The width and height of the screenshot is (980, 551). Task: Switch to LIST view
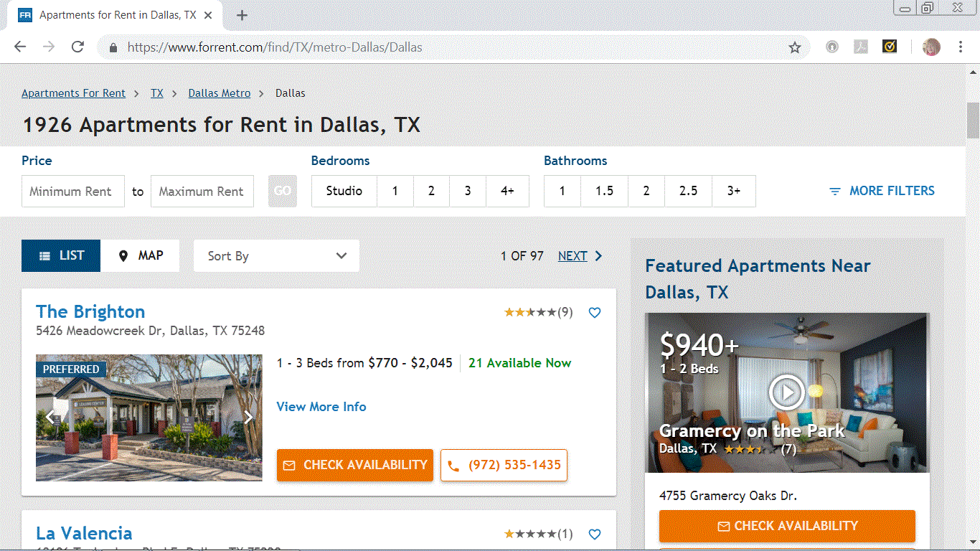pyautogui.click(x=61, y=256)
